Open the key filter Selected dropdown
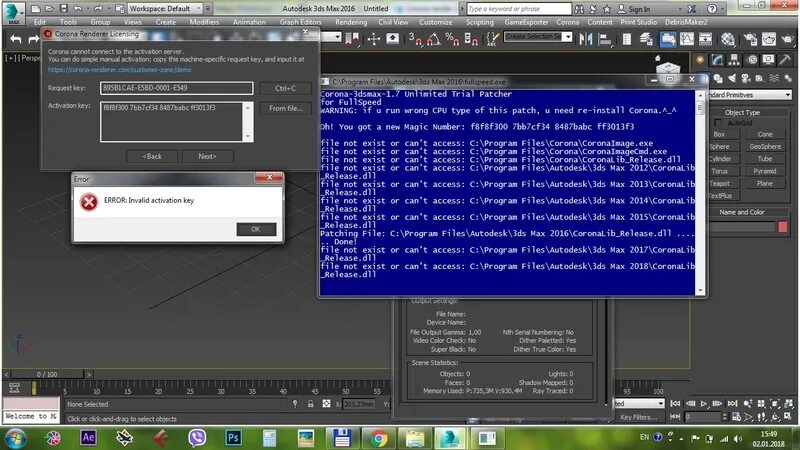 pos(639,404)
